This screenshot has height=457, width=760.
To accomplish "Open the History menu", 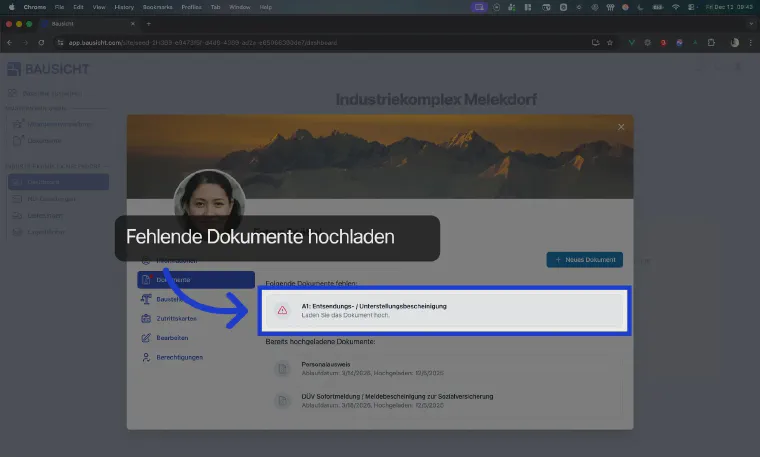I will pyautogui.click(x=124, y=7).
